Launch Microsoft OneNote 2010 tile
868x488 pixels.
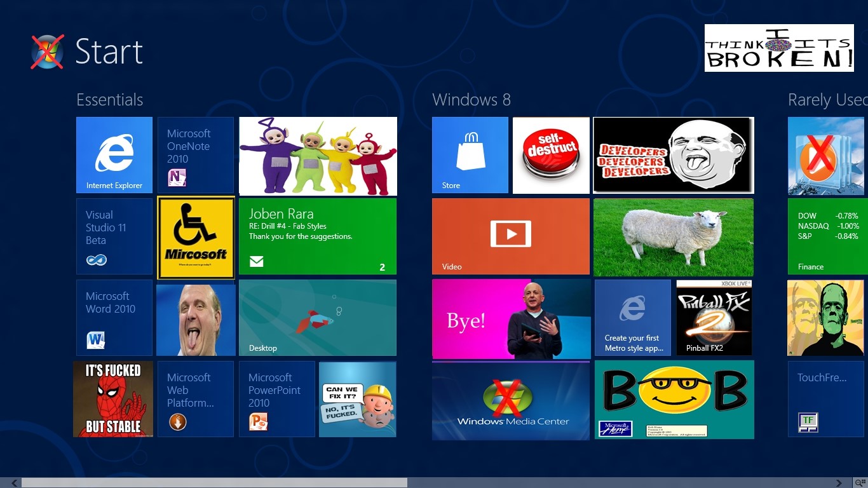click(x=196, y=155)
